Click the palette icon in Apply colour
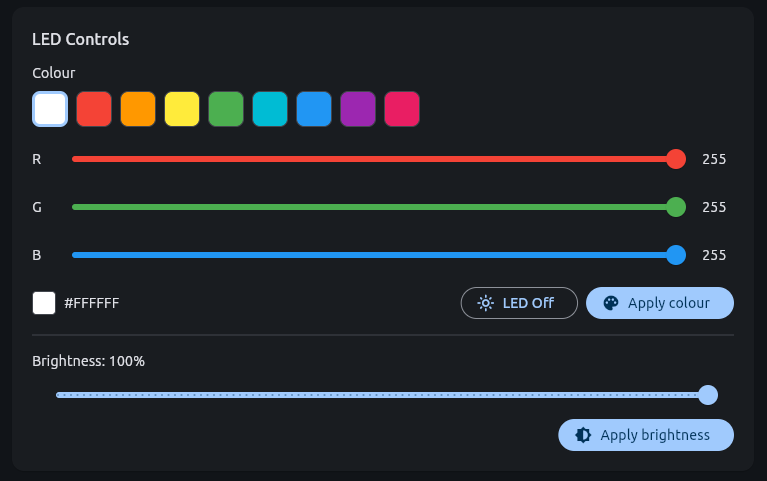Image resolution: width=767 pixels, height=481 pixels. coord(611,303)
